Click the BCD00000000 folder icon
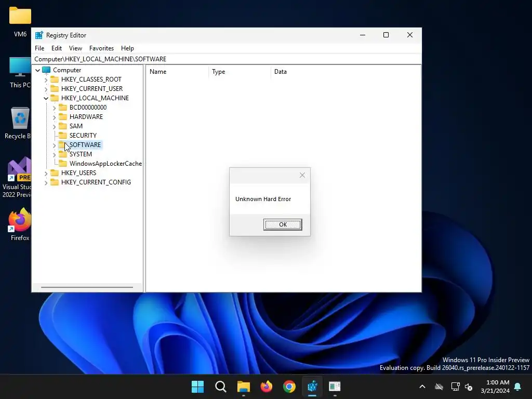 click(x=63, y=107)
